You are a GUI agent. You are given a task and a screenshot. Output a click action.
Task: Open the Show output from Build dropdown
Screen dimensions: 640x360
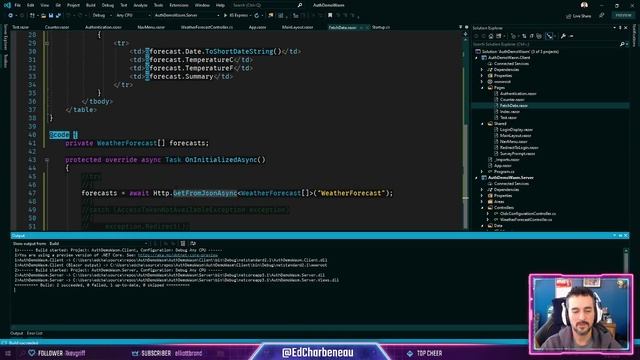pos(98,244)
